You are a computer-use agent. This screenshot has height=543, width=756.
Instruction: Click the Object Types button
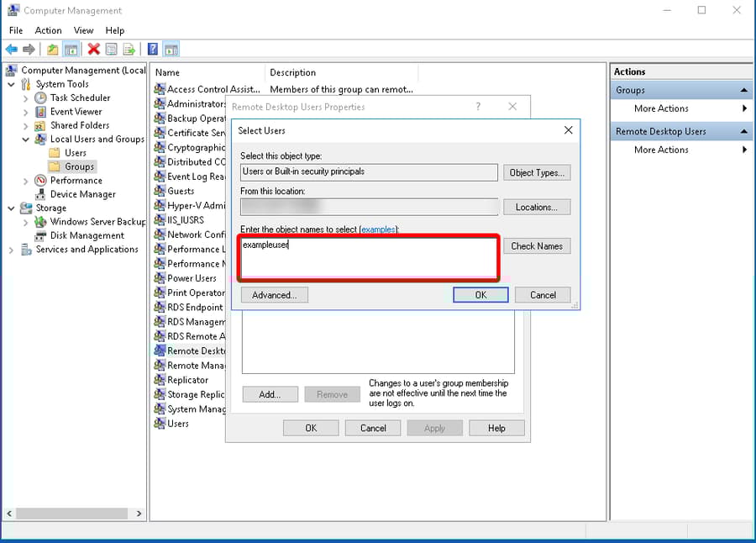pyautogui.click(x=537, y=172)
